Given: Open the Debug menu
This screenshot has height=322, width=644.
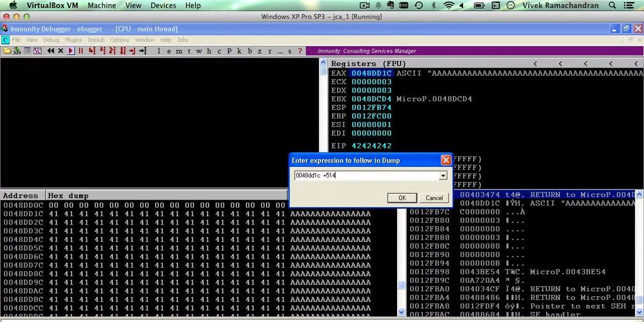Looking at the screenshot, I should tap(51, 40).
